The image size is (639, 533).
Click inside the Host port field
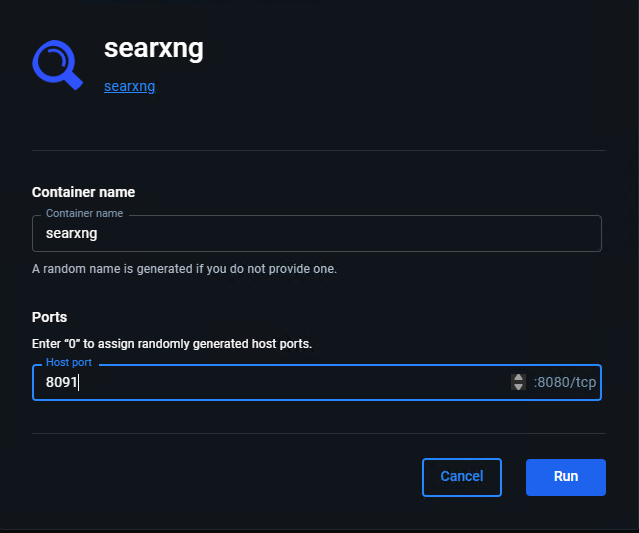click(x=270, y=382)
